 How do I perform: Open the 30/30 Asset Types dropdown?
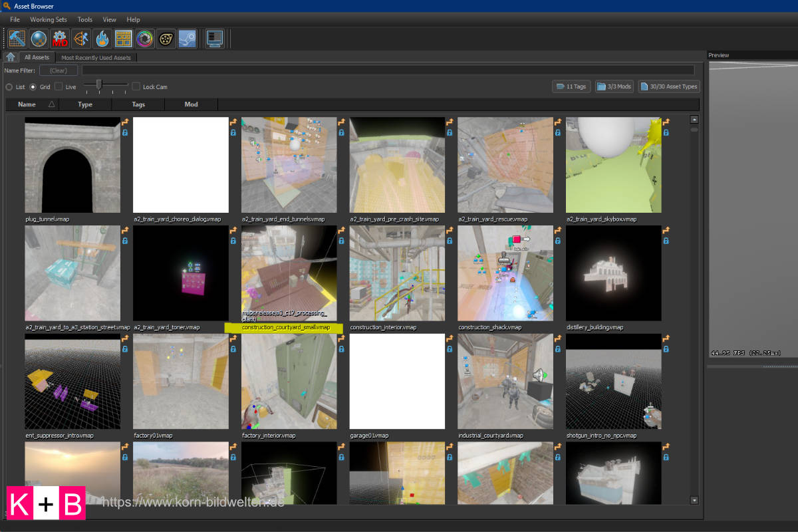tap(669, 86)
